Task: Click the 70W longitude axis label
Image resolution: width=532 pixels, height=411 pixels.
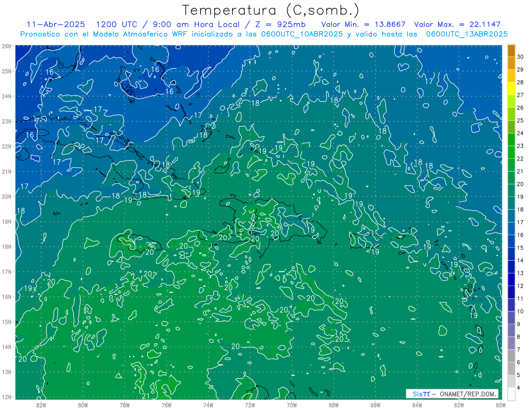Action: point(292,405)
